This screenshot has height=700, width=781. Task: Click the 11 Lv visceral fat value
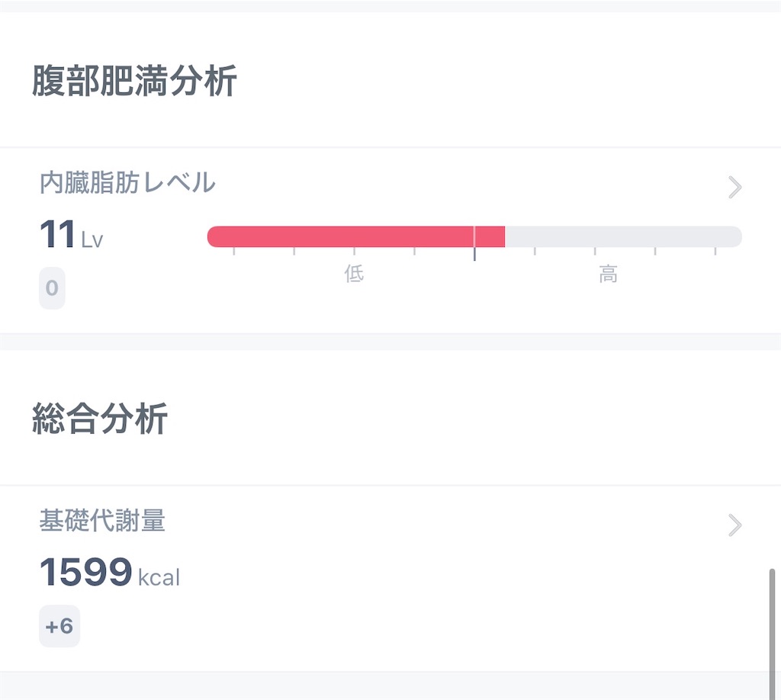[71, 234]
